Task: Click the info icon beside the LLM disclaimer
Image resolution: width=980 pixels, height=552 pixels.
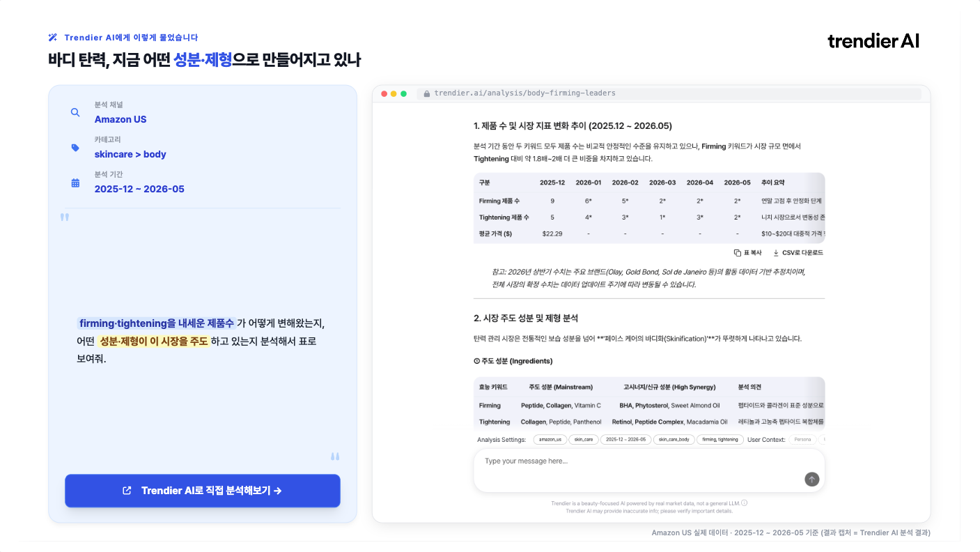Action: coord(745,503)
